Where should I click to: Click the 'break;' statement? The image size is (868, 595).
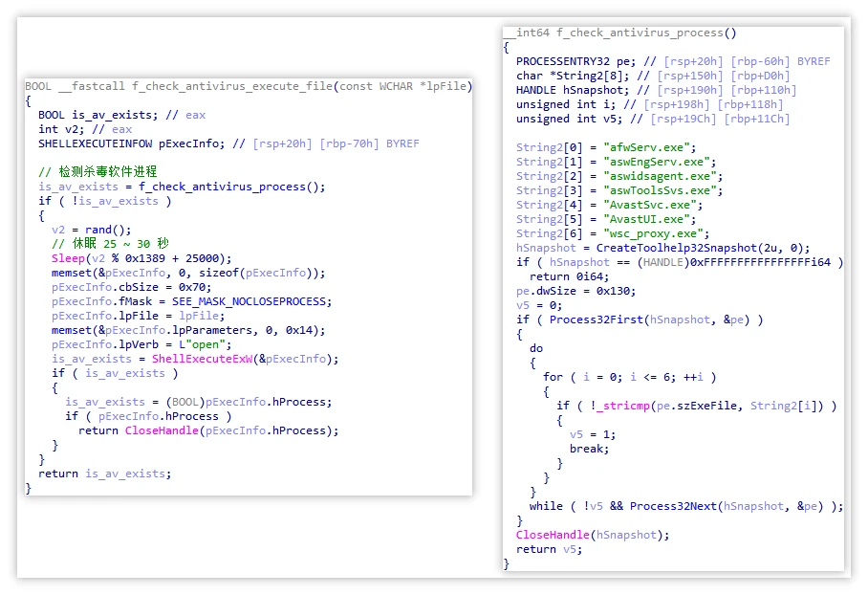(590, 449)
